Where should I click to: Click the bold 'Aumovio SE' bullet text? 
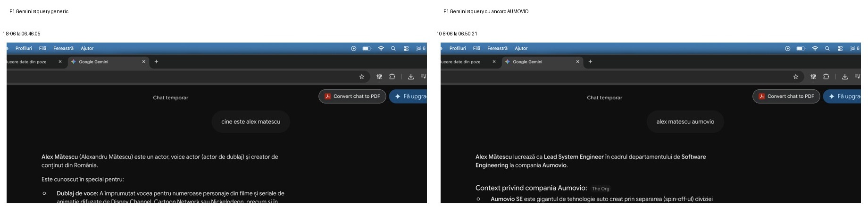coord(507,199)
